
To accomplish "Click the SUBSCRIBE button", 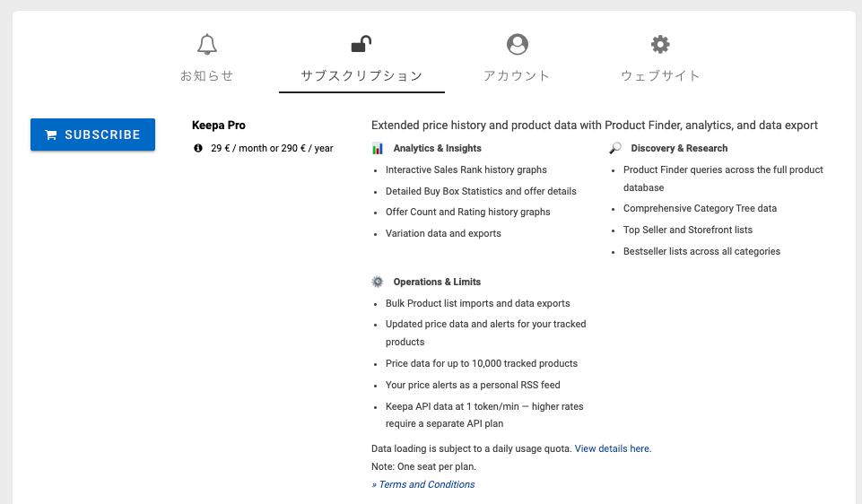I will [x=93, y=135].
